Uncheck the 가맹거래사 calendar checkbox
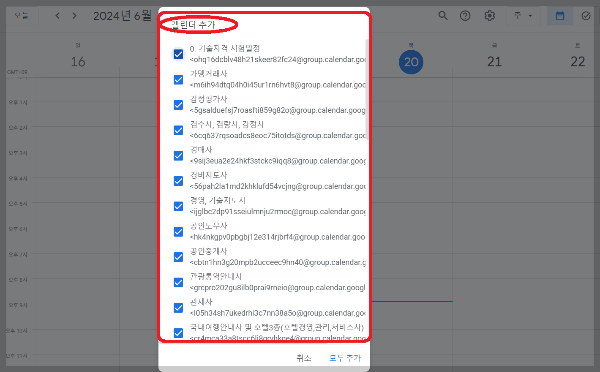Screen dimensions: 600x372 (178, 80)
